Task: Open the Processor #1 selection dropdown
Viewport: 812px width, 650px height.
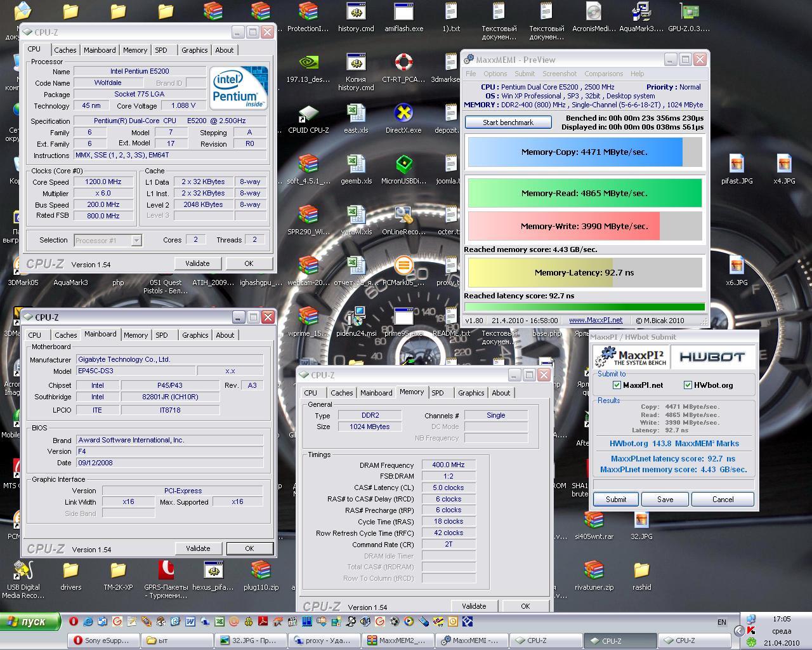Action: [x=136, y=240]
